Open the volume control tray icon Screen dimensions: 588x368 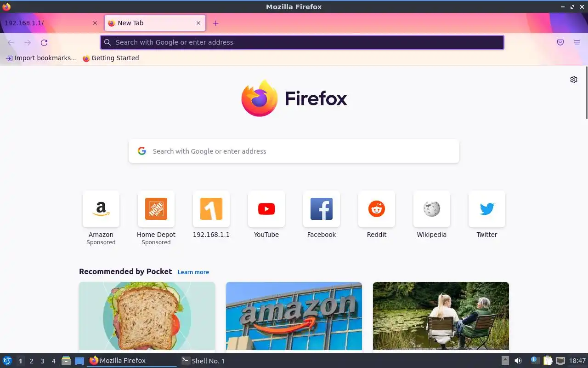click(518, 361)
